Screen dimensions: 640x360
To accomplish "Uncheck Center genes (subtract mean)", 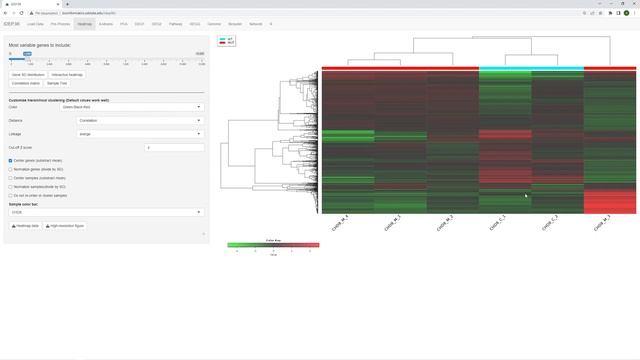I will tap(11, 161).
